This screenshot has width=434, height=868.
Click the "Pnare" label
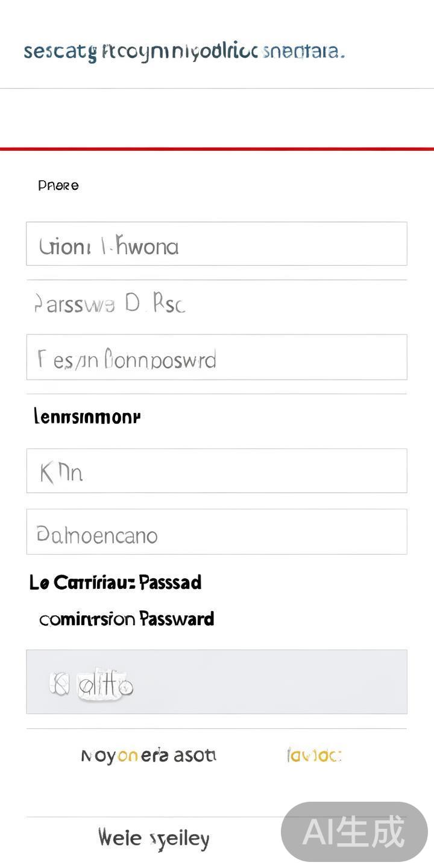58,186
